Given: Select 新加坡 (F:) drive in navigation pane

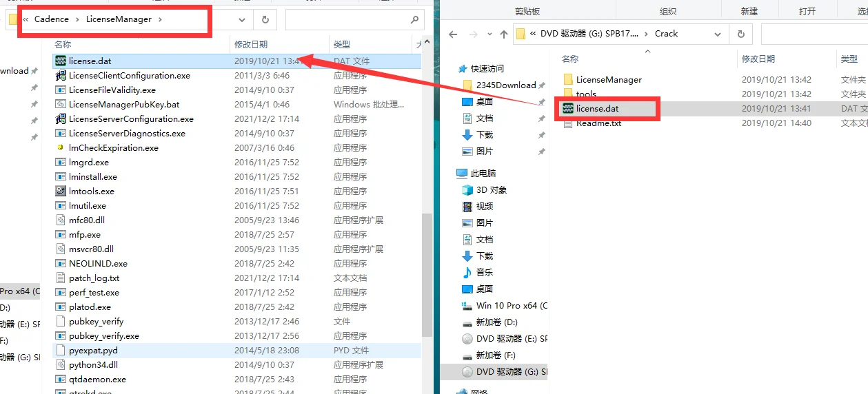Looking at the screenshot, I should click(496, 355).
